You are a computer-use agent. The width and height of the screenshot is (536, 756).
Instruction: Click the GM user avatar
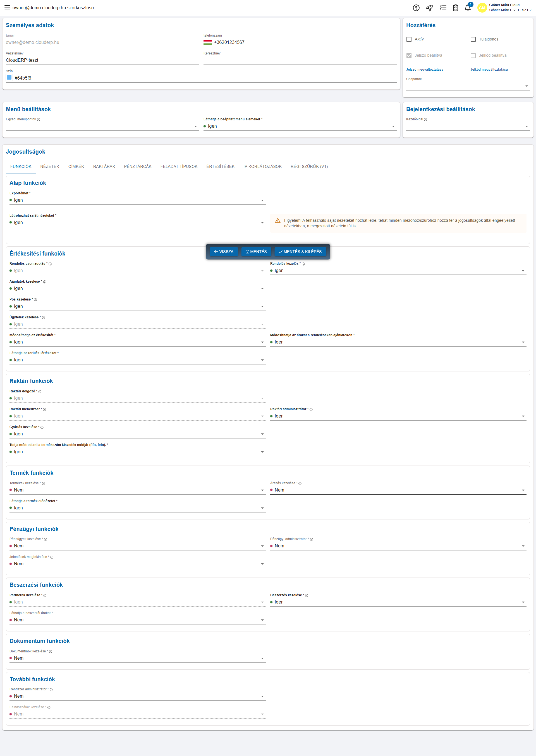(x=482, y=8)
